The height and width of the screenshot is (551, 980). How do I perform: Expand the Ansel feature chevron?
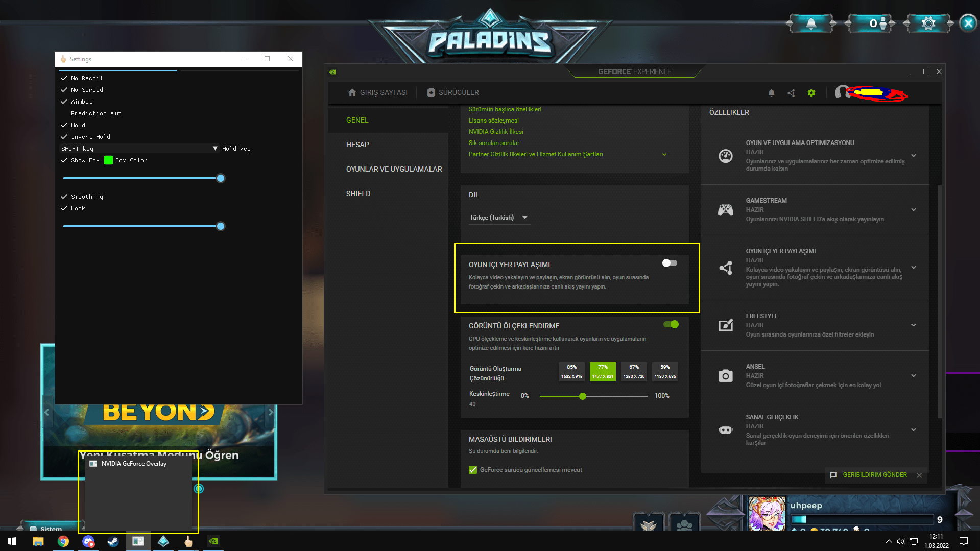(914, 376)
